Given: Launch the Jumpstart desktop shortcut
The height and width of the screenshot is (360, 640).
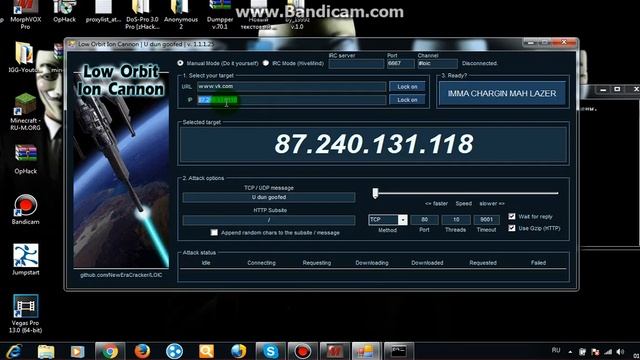Looking at the screenshot, I should 25,260.
